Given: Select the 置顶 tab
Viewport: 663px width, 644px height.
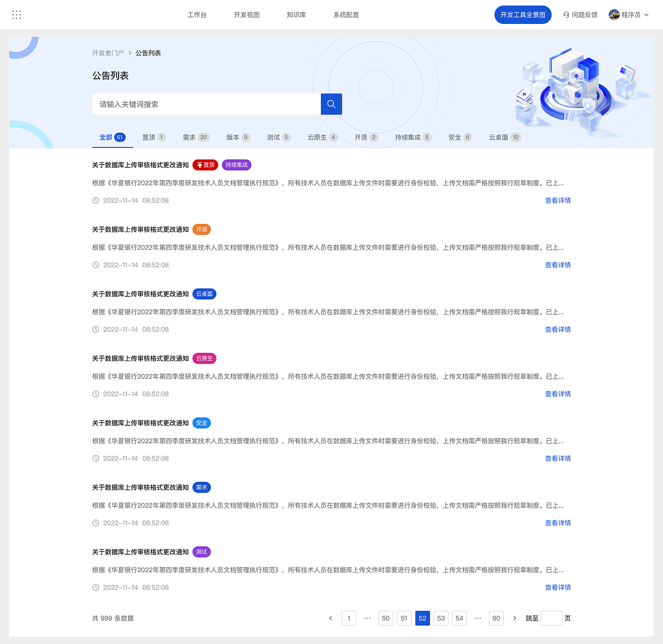Looking at the screenshot, I should click(154, 137).
